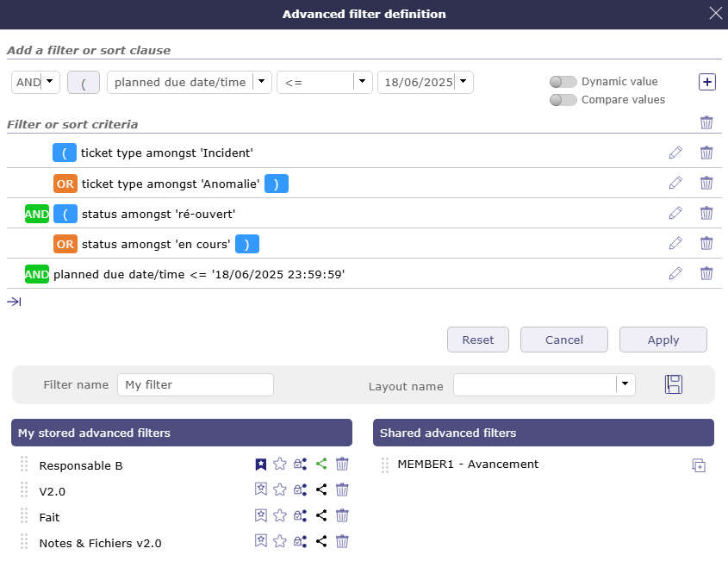Open the Layout name dropdown
This screenshot has height=586, width=728.
625,384
